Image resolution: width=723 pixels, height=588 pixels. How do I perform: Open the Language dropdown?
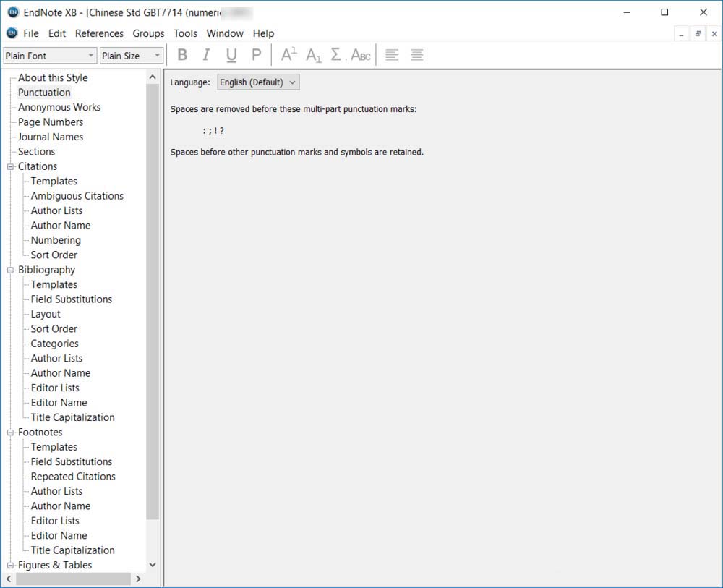pos(258,82)
